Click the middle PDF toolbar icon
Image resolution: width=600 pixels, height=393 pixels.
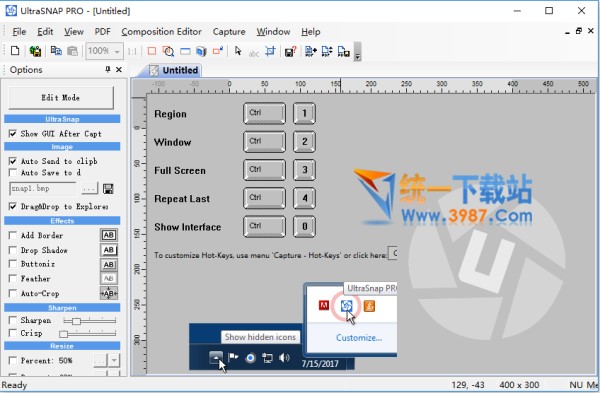[327, 51]
